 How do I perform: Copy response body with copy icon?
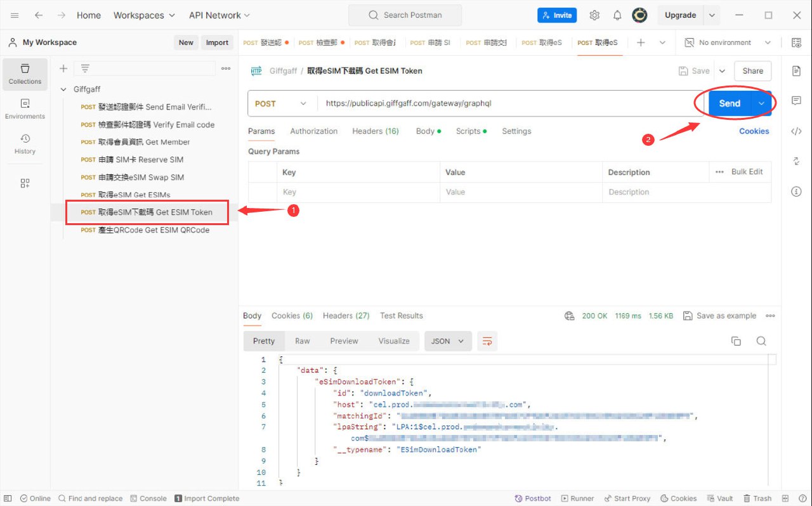coord(736,341)
